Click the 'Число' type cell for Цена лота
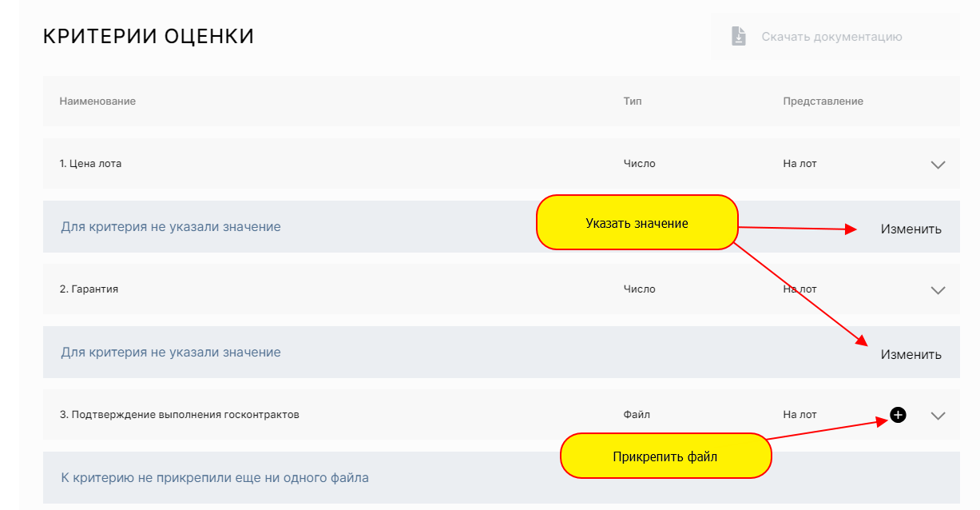Viewport: 980px width, 510px height. pyautogui.click(x=639, y=164)
